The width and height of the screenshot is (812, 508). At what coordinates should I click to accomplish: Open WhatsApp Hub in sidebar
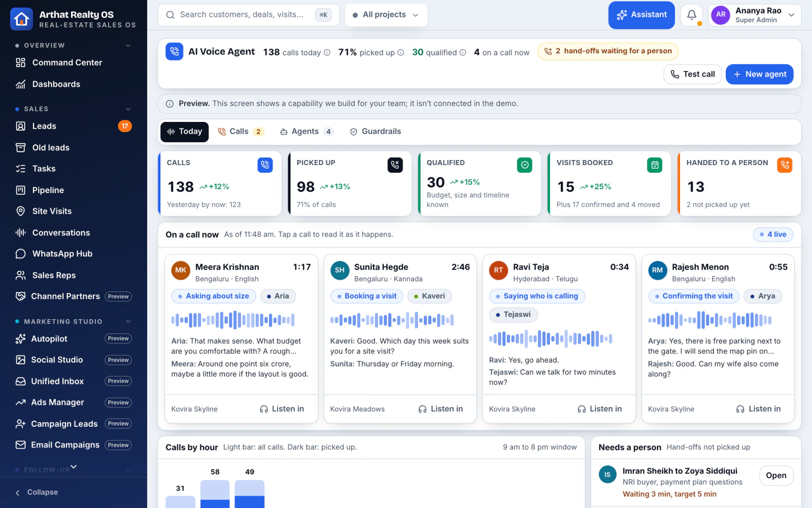coord(74,254)
